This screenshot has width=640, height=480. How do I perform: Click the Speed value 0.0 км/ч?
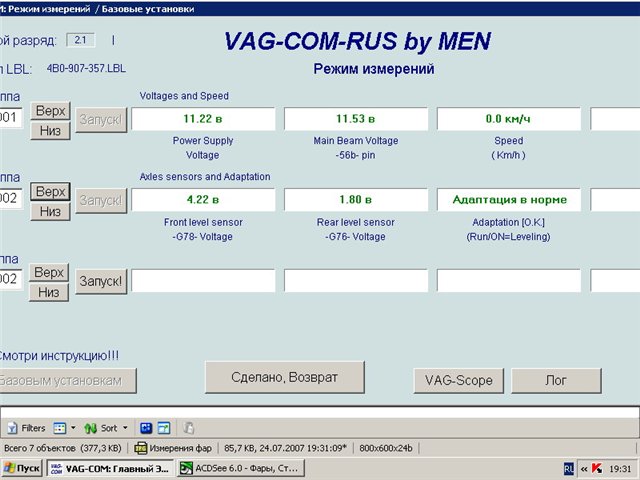(x=509, y=119)
